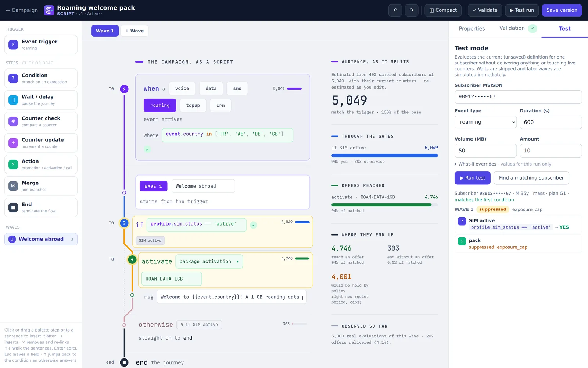The image size is (588, 368).
Task: Click Find a matching subscriber
Action: click(531, 178)
